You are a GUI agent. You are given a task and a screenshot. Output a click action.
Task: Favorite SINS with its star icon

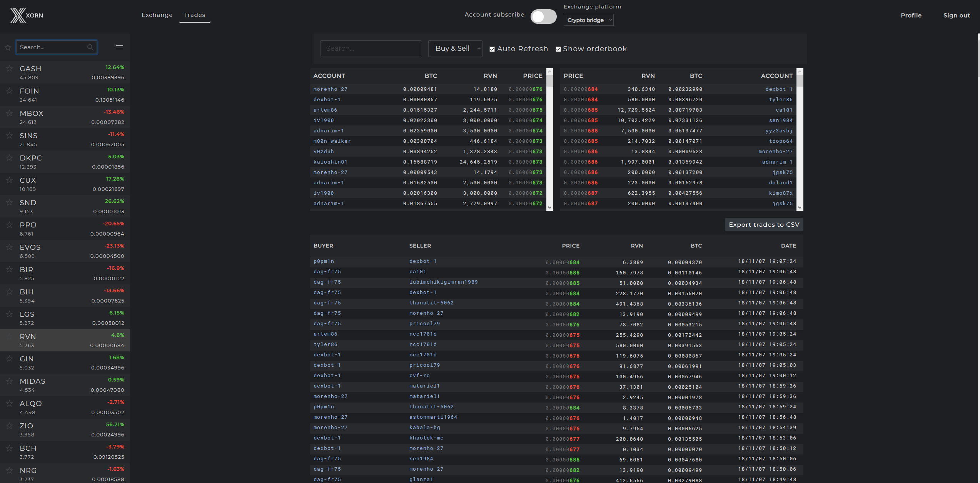coord(10,135)
